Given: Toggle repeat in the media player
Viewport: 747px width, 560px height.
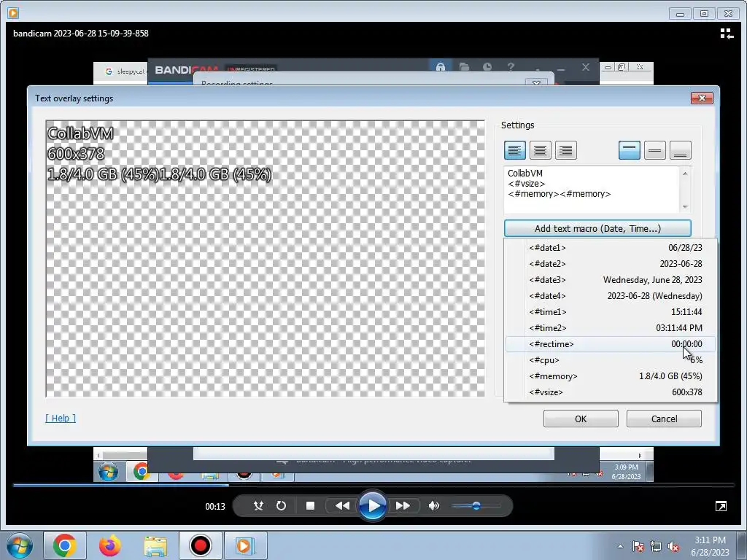Looking at the screenshot, I should [x=281, y=506].
